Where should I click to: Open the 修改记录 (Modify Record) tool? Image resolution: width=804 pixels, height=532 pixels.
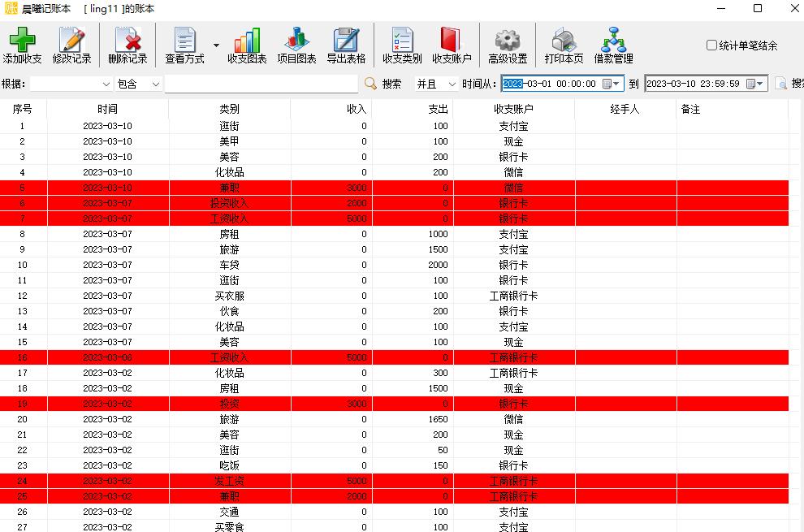pos(73,45)
